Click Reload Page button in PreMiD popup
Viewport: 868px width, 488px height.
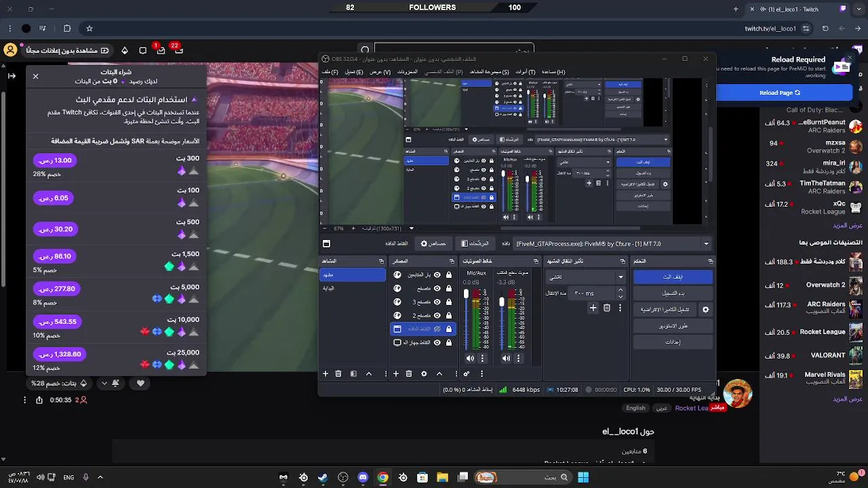pyautogui.click(x=780, y=93)
